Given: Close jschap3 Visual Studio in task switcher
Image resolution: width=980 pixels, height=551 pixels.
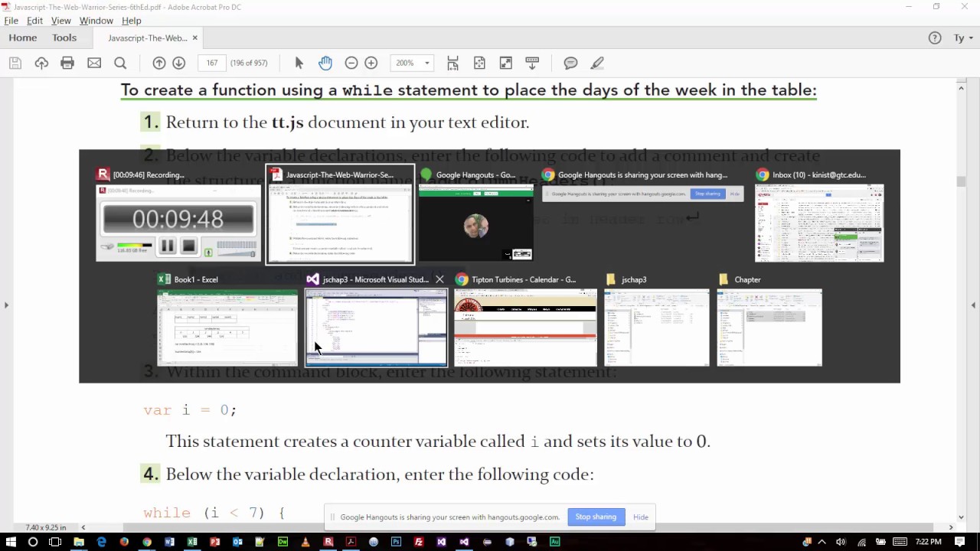Looking at the screenshot, I should (439, 279).
